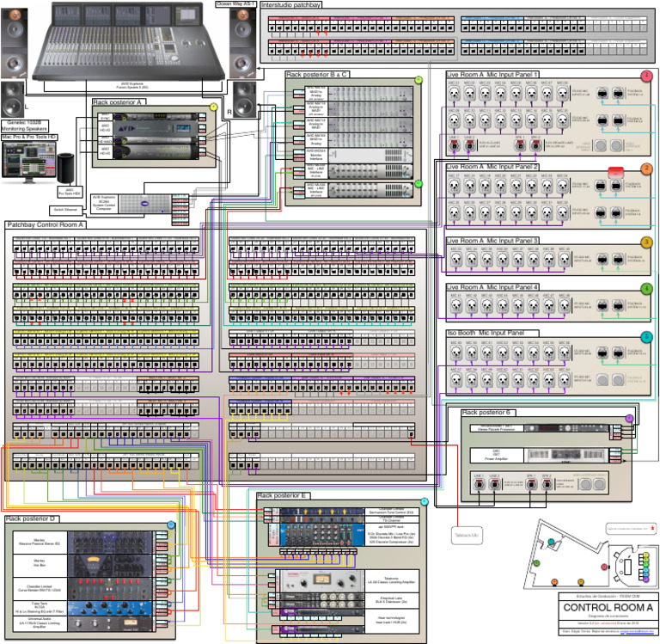Click the cyan marker on Rack posterior E

tap(425, 501)
